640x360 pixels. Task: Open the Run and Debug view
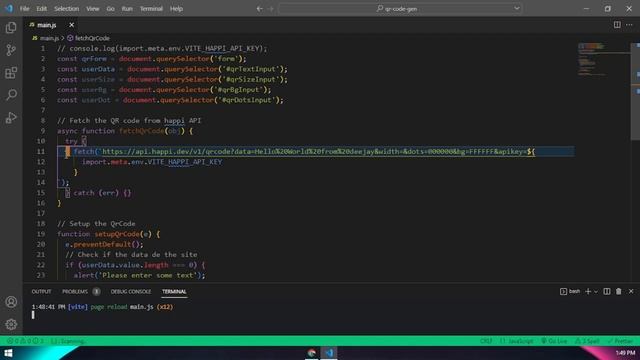[x=11, y=118]
